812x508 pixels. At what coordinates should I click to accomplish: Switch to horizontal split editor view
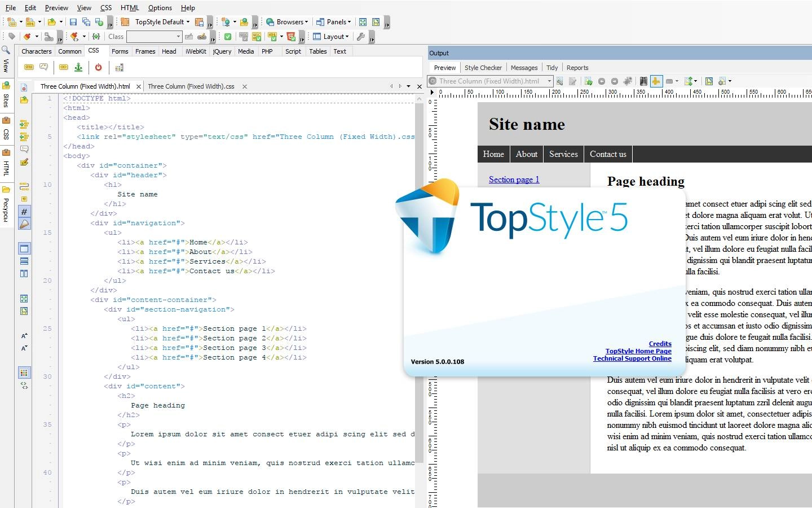click(24, 261)
